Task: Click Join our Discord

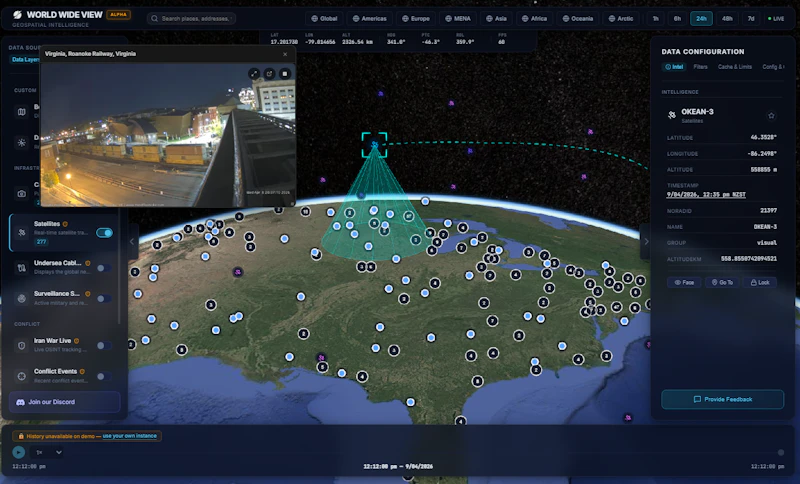Action: (64, 402)
